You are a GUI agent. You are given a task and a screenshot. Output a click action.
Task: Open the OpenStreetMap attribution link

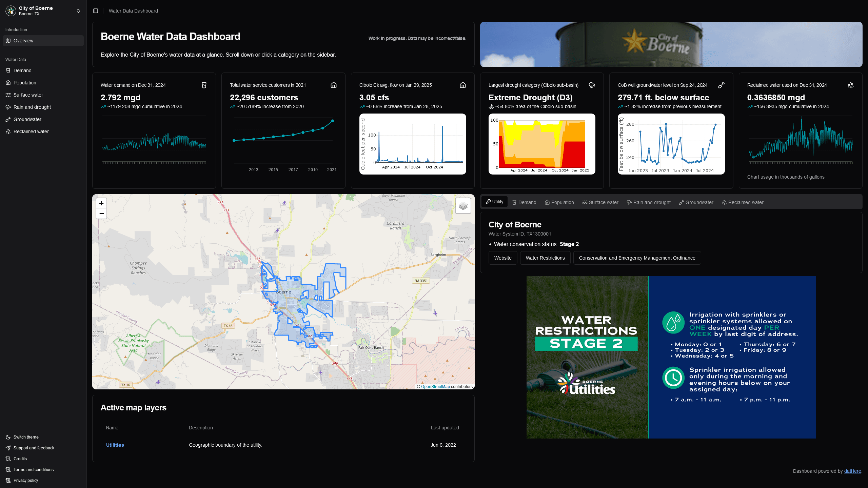click(x=435, y=387)
